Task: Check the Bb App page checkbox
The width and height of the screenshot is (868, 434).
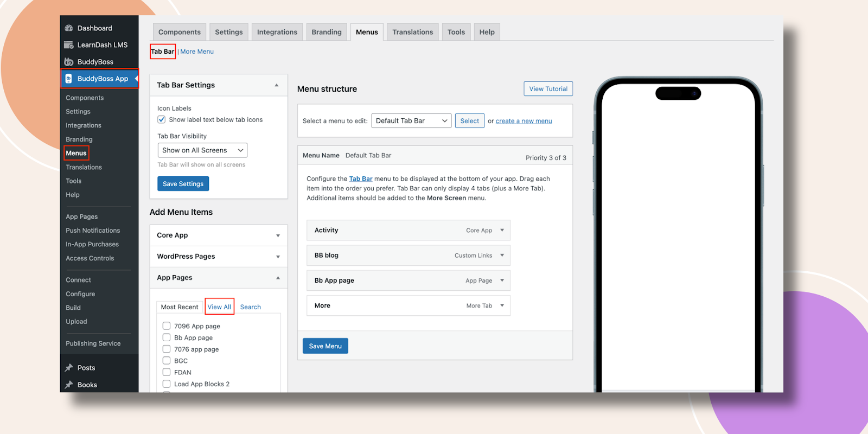Action: (167, 337)
